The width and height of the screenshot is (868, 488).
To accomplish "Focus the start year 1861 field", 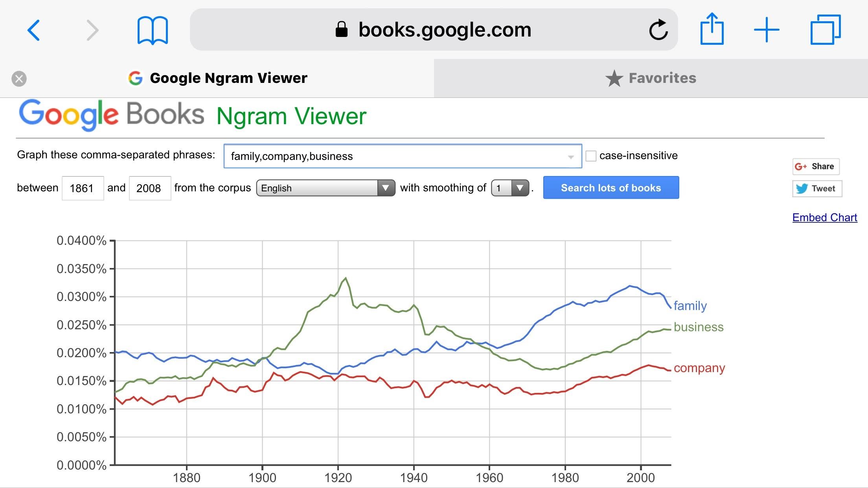I will click(x=83, y=188).
